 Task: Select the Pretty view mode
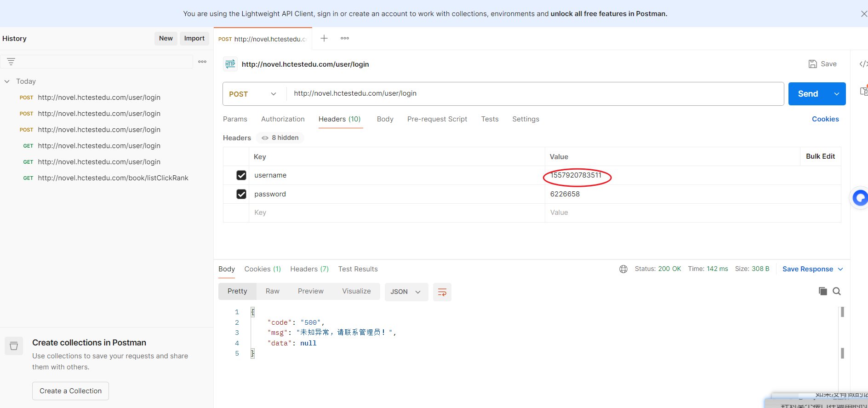click(237, 291)
